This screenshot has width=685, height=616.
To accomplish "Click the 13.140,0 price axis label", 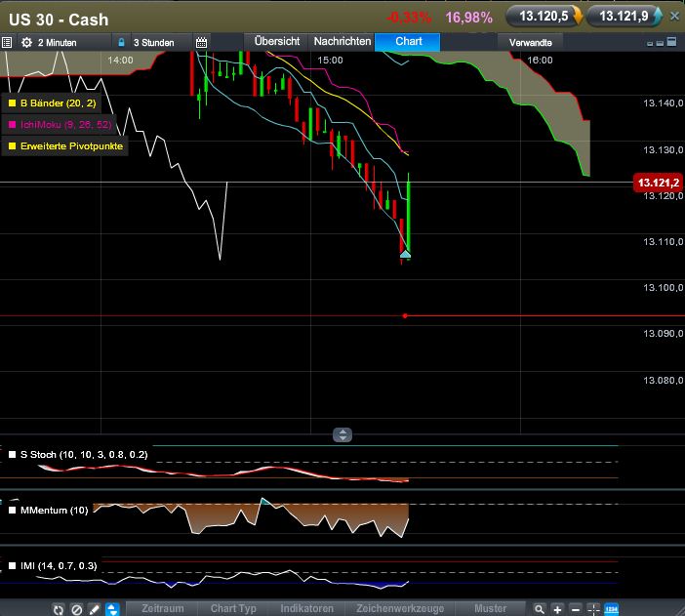I will [x=664, y=103].
